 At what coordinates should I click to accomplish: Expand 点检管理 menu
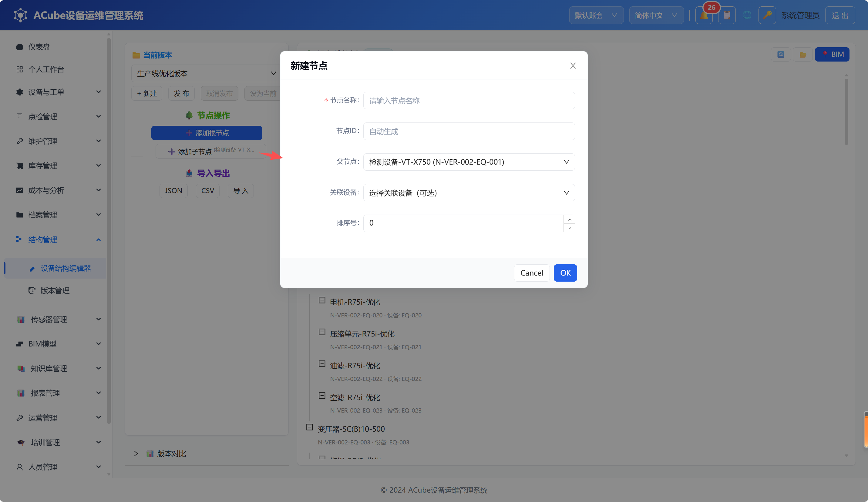click(55, 116)
